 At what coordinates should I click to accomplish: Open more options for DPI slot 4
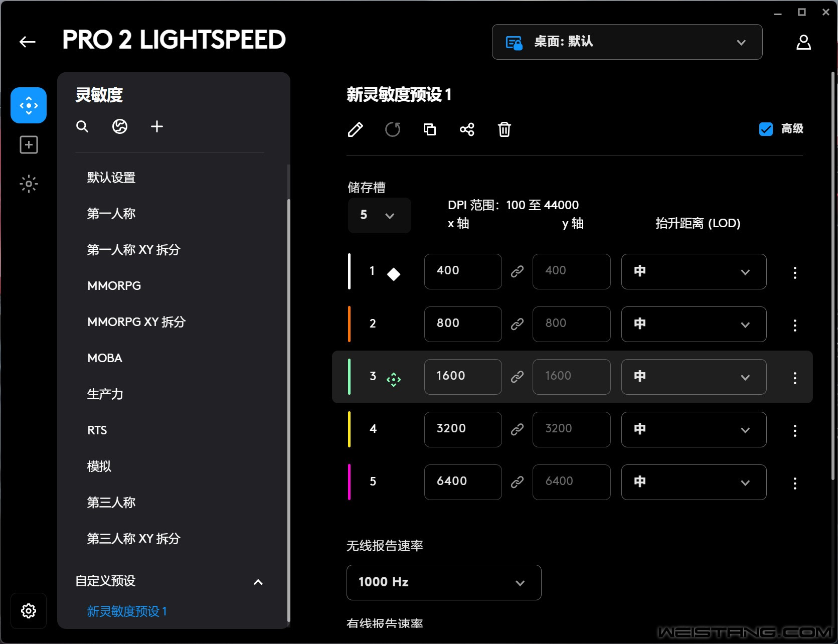point(795,431)
